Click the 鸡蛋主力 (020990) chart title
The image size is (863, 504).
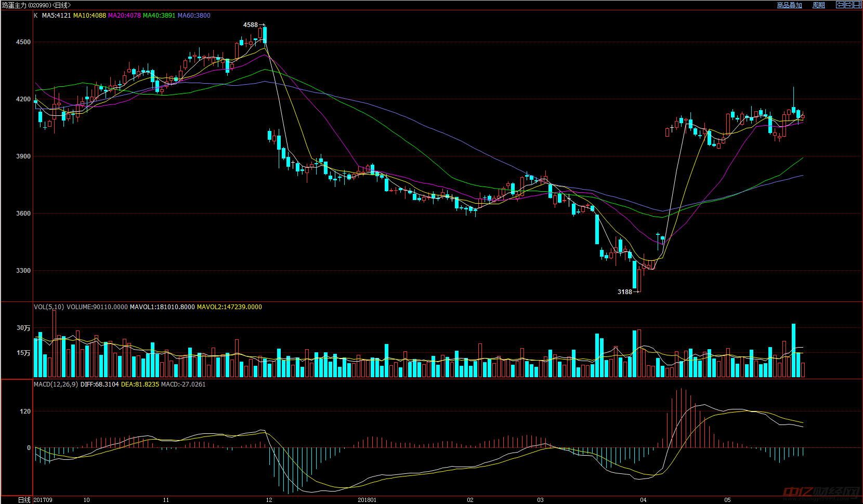[26, 5]
